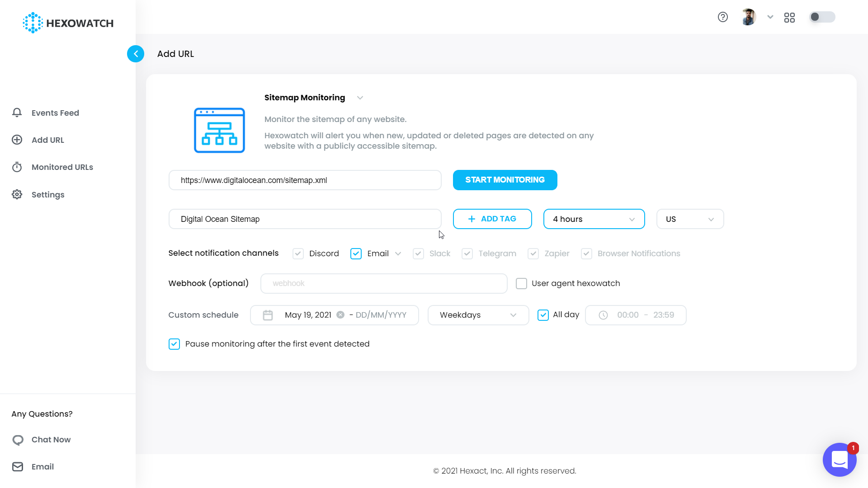The width and height of the screenshot is (868, 488).
Task: Toggle the Slack notification checkbox
Action: (x=418, y=253)
